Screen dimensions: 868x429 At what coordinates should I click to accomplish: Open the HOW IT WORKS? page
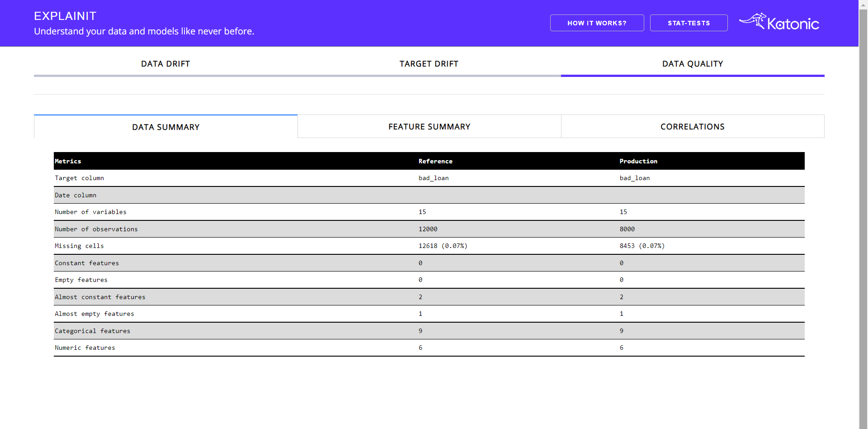coord(597,23)
